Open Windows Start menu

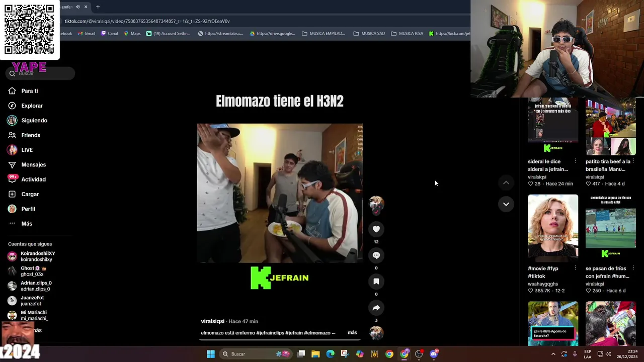211,354
